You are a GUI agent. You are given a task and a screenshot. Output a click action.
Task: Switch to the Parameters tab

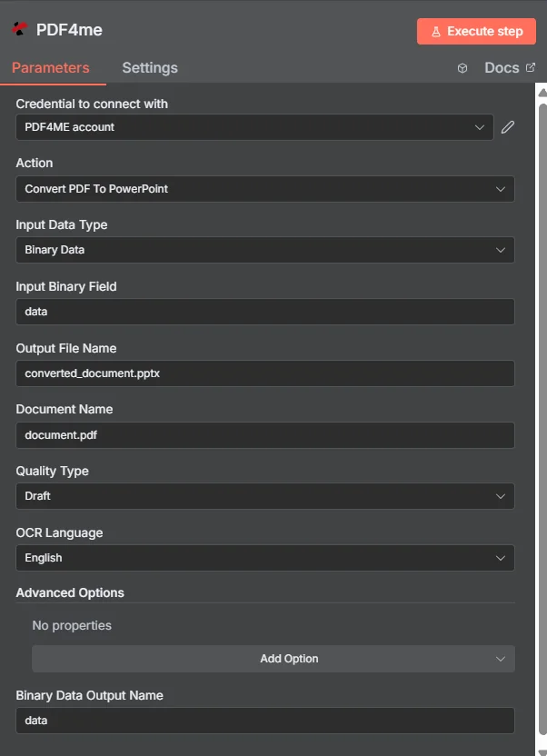(51, 68)
